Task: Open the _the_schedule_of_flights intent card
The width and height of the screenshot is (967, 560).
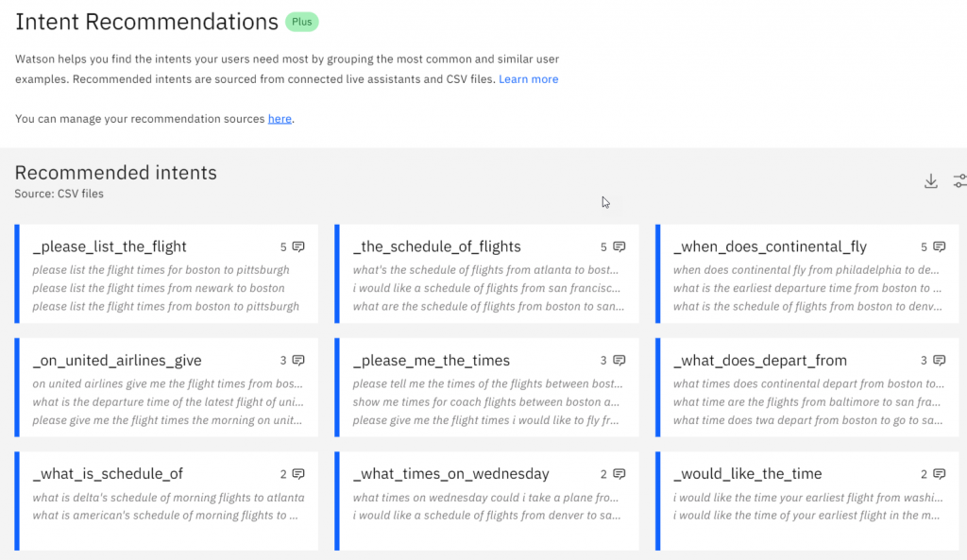Action: (x=486, y=274)
